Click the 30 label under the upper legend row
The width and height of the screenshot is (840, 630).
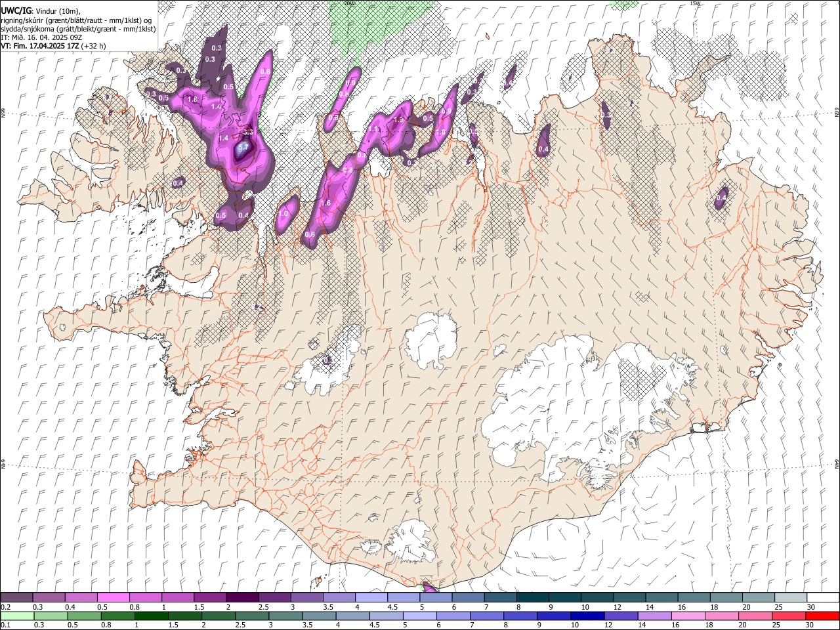810,607
